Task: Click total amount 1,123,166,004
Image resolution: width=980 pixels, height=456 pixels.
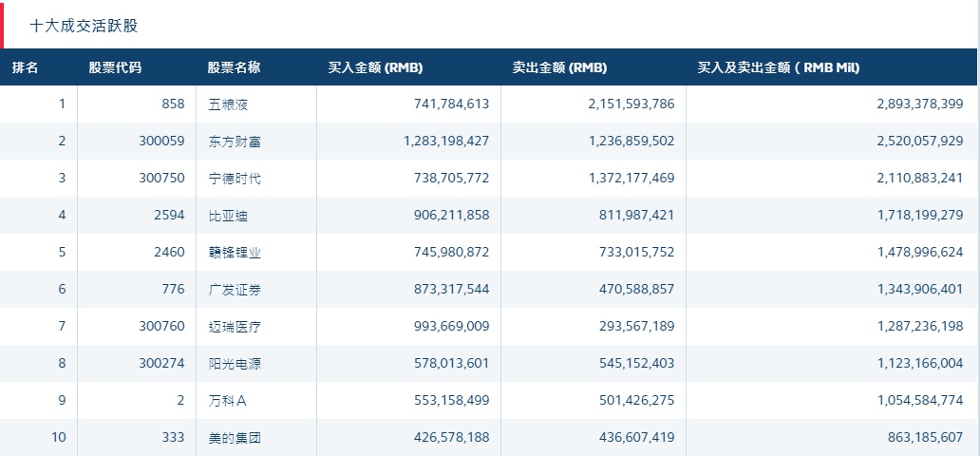Action: (x=920, y=363)
